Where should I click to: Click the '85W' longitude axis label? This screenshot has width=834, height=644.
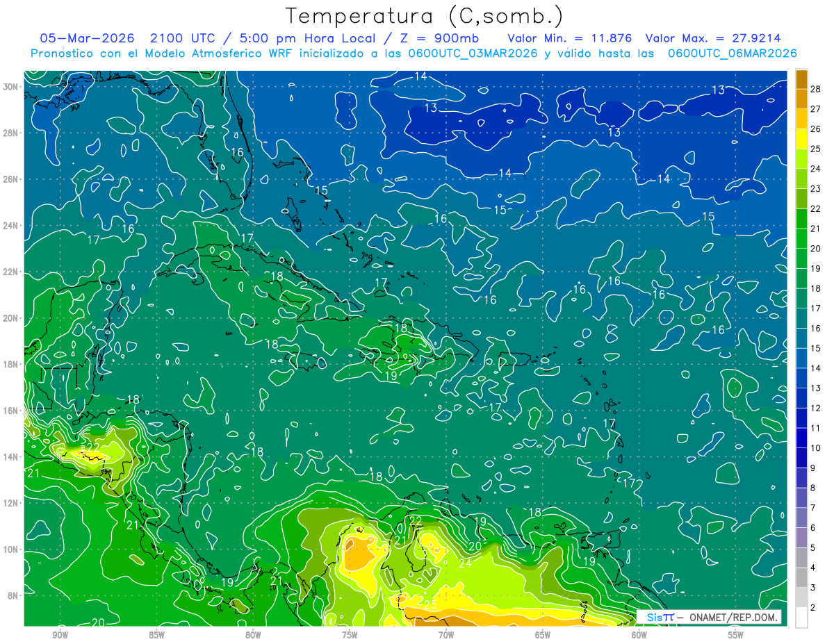tap(156, 635)
